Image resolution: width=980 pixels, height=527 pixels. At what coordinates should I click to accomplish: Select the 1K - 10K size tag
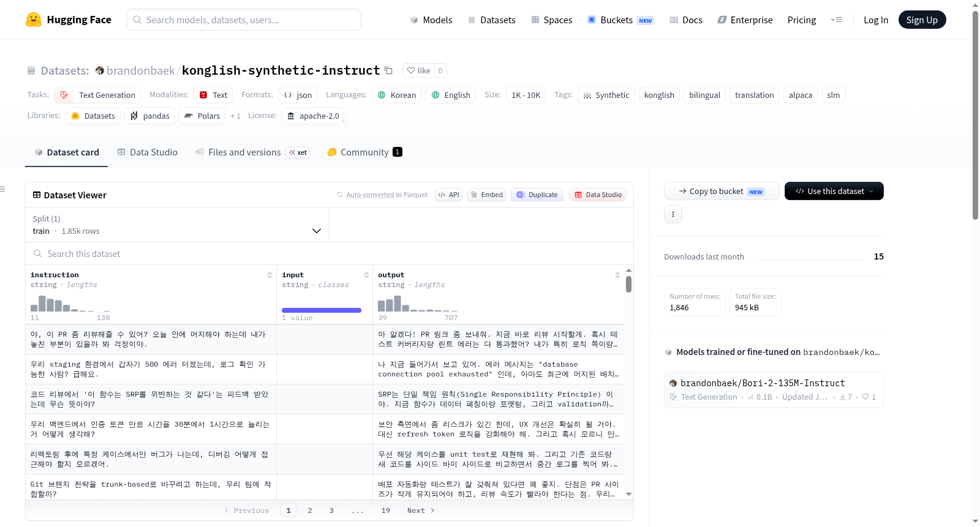(526, 95)
